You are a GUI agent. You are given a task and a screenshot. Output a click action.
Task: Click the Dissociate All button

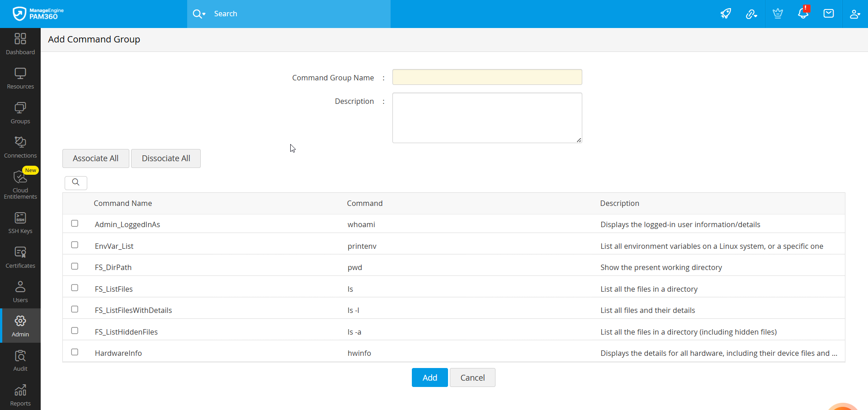point(166,158)
